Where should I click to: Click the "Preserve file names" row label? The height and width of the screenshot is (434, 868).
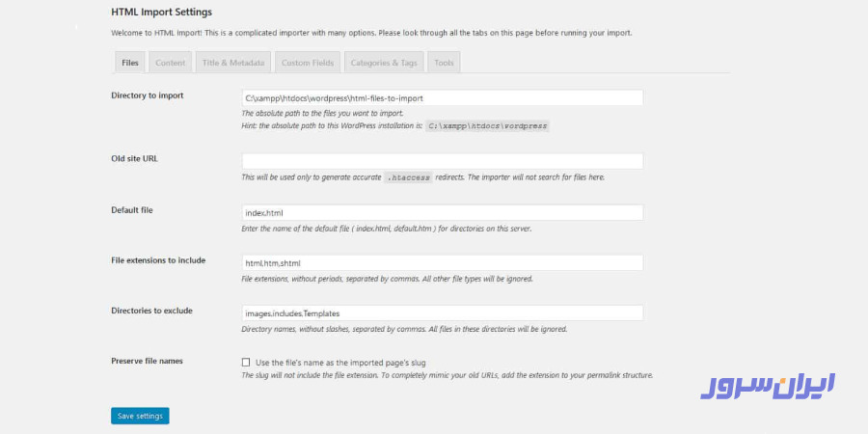click(148, 361)
